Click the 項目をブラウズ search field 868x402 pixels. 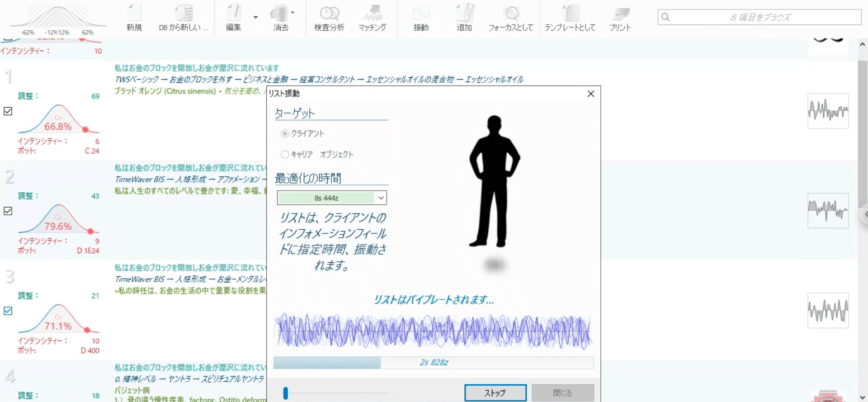(759, 17)
